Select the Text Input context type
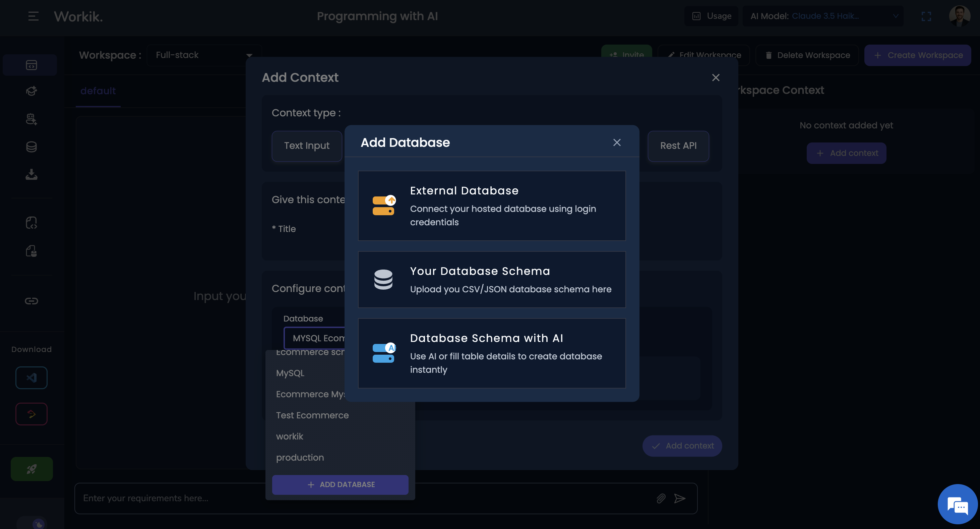Screen dimensions: 980x529 click(307, 146)
